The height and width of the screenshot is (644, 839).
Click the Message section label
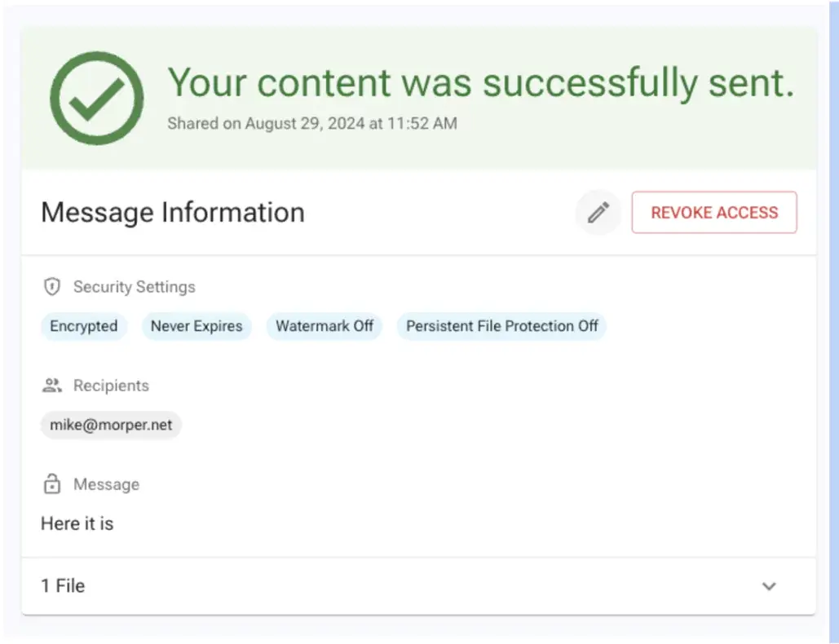106,484
